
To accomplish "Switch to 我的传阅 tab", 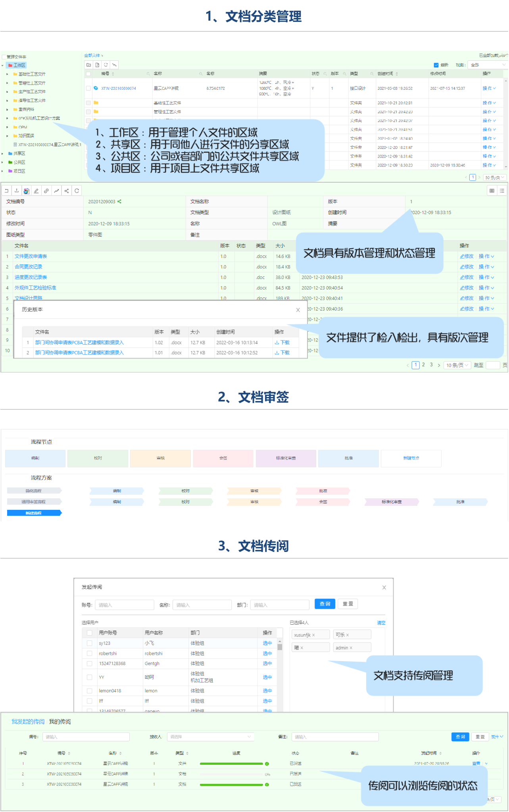I will pyautogui.click(x=60, y=721).
